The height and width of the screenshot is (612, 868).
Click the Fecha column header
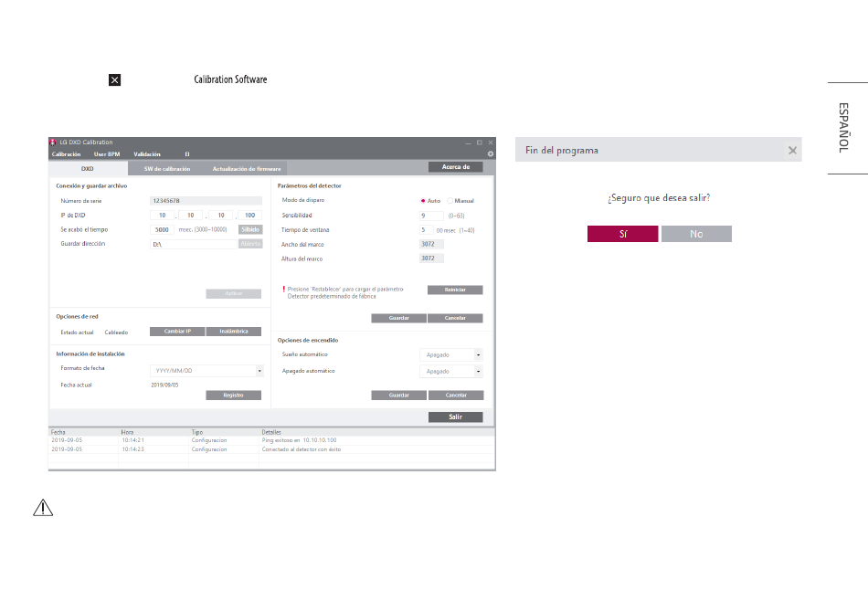pyautogui.click(x=58, y=432)
